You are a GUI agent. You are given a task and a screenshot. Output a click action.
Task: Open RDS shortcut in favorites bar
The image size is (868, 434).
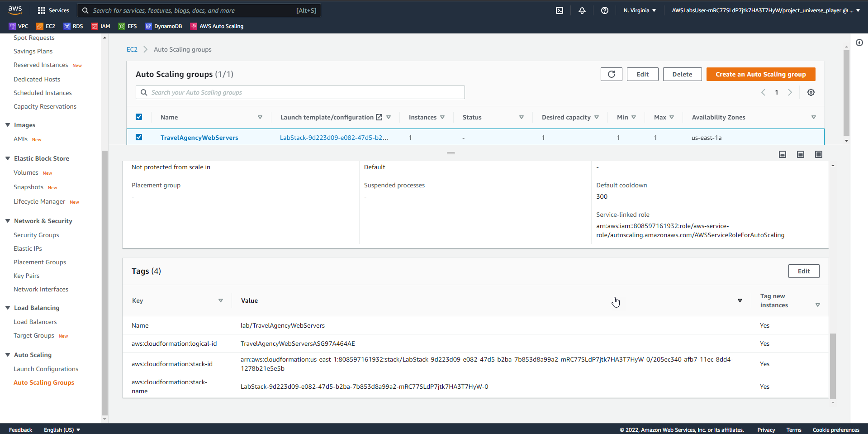(x=73, y=26)
